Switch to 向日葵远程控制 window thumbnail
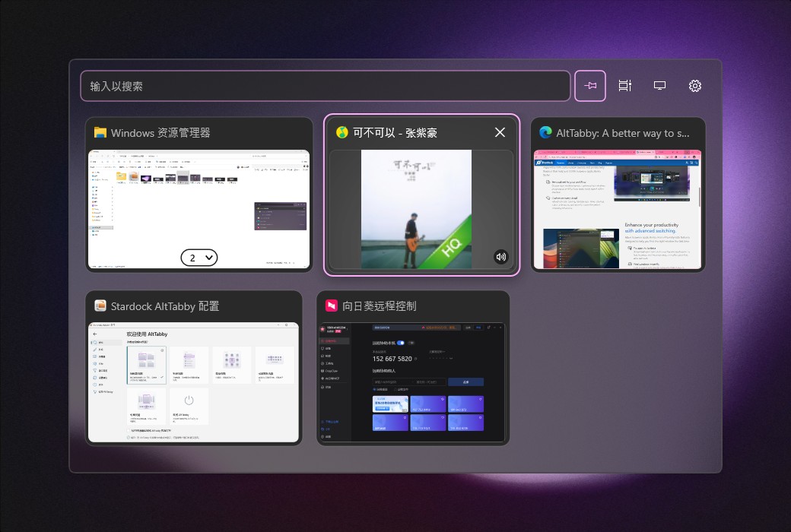 pyautogui.click(x=413, y=382)
